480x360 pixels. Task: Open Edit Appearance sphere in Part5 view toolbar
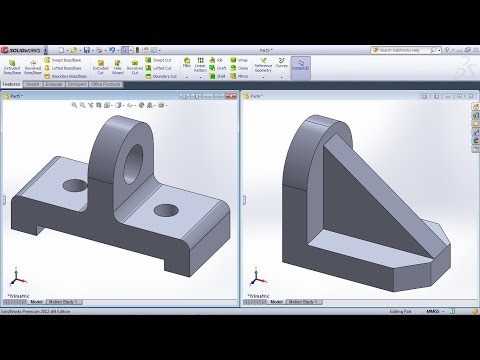(141, 105)
